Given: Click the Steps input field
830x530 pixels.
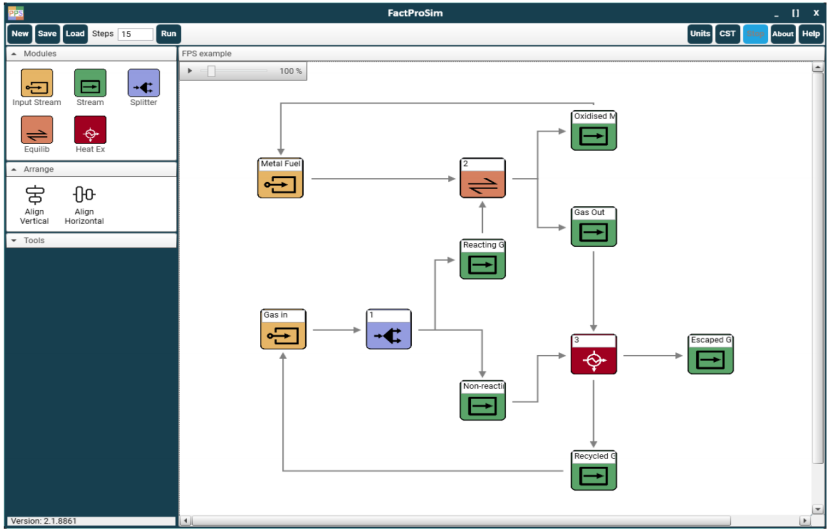Looking at the screenshot, I should click(135, 34).
